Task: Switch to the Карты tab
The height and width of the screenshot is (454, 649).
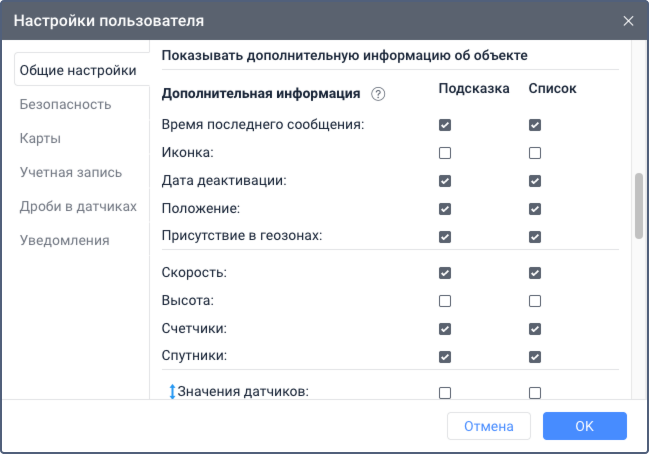Action: coord(40,138)
